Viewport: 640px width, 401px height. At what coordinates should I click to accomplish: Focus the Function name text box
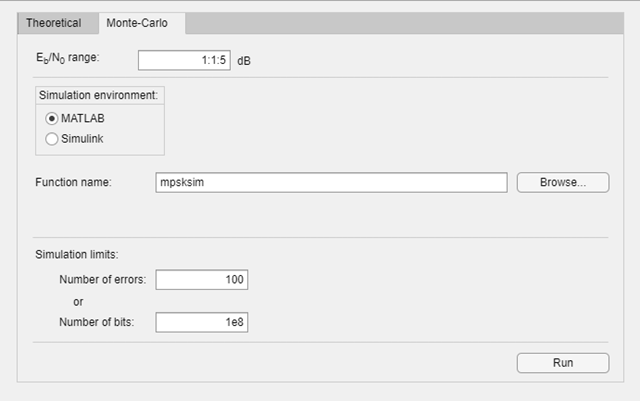click(x=331, y=183)
